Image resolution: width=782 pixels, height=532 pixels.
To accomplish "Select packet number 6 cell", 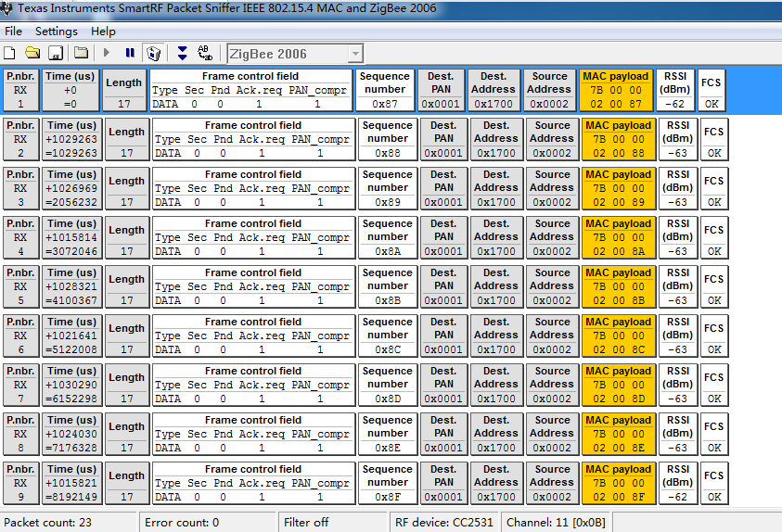I will tap(21, 336).
